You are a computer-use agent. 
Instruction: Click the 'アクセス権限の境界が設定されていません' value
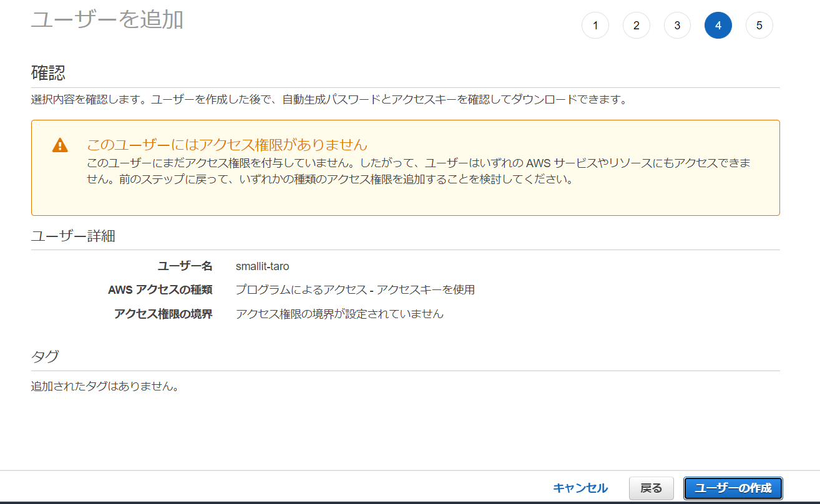(x=339, y=314)
